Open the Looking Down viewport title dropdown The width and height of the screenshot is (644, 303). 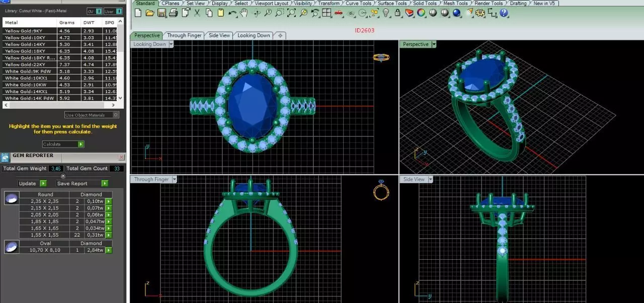171,44
